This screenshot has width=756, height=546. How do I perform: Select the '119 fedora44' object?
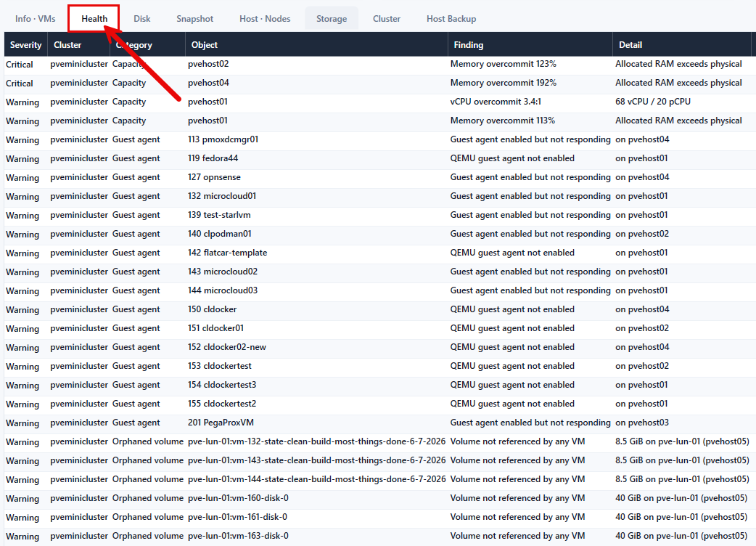pyautogui.click(x=213, y=158)
